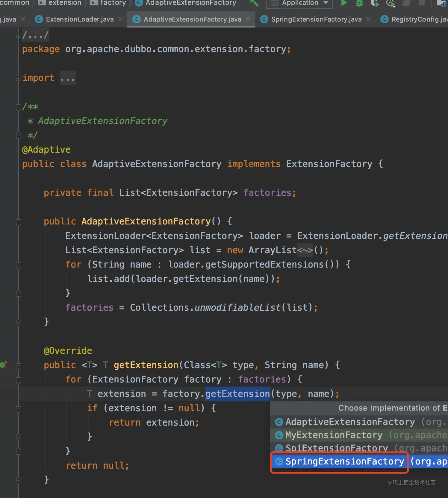Click the 'factory' breadcrumb item

pyautogui.click(x=113, y=3)
